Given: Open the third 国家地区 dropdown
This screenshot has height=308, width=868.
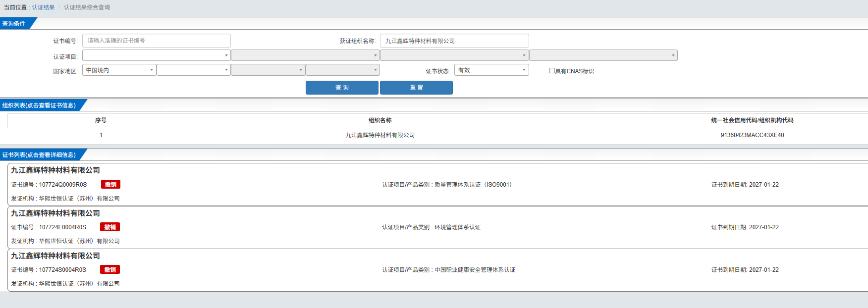Looking at the screenshot, I should click(x=268, y=70).
